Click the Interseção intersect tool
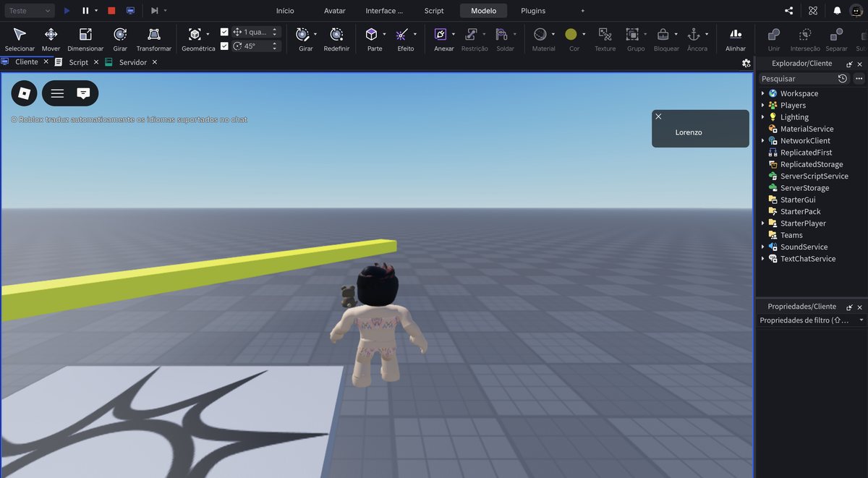Image resolution: width=868 pixels, height=478 pixels. point(805,39)
